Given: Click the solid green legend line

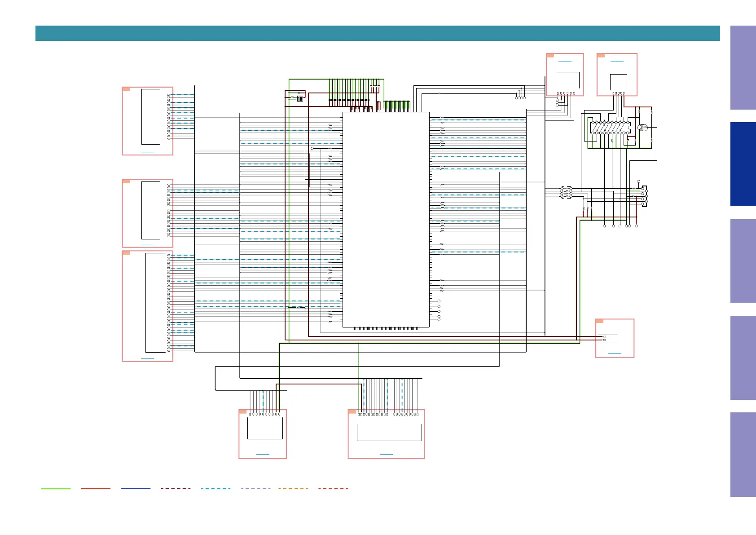Looking at the screenshot, I should click(56, 489).
